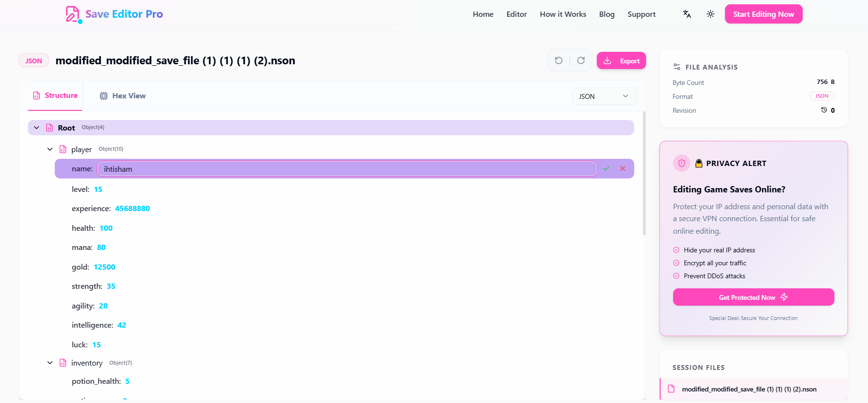Click the Structure tab file icon

click(x=36, y=95)
